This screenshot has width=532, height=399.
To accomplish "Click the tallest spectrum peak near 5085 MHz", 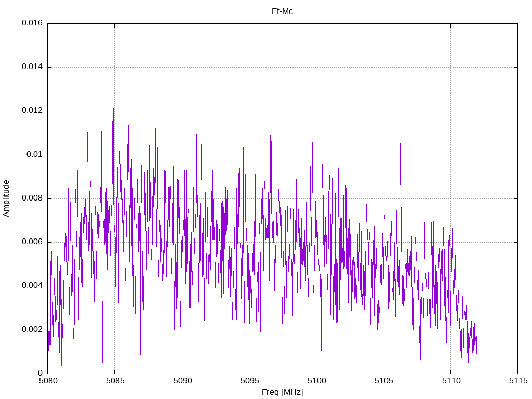I will pos(113,61).
